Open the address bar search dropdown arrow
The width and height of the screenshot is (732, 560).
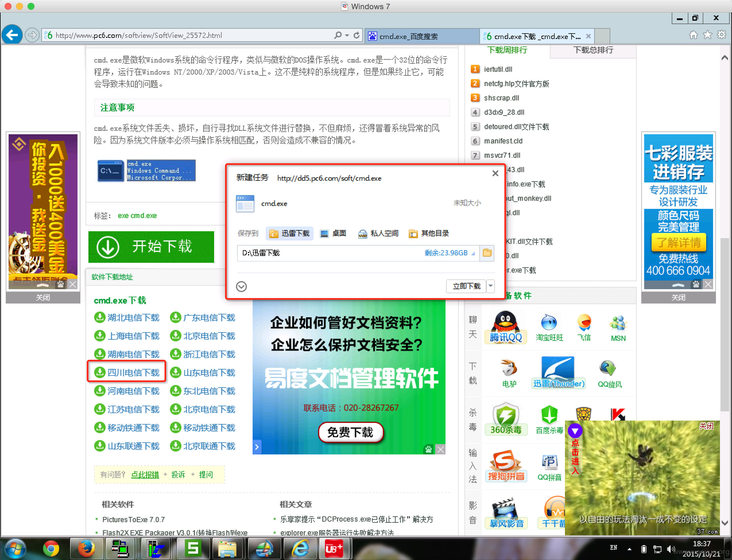point(347,35)
